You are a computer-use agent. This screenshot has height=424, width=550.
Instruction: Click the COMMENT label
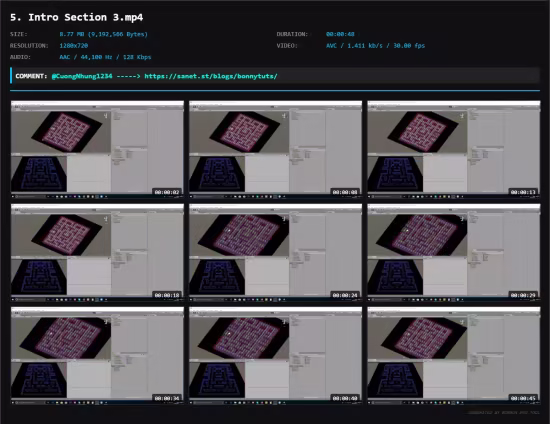click(x=31, y=76)
